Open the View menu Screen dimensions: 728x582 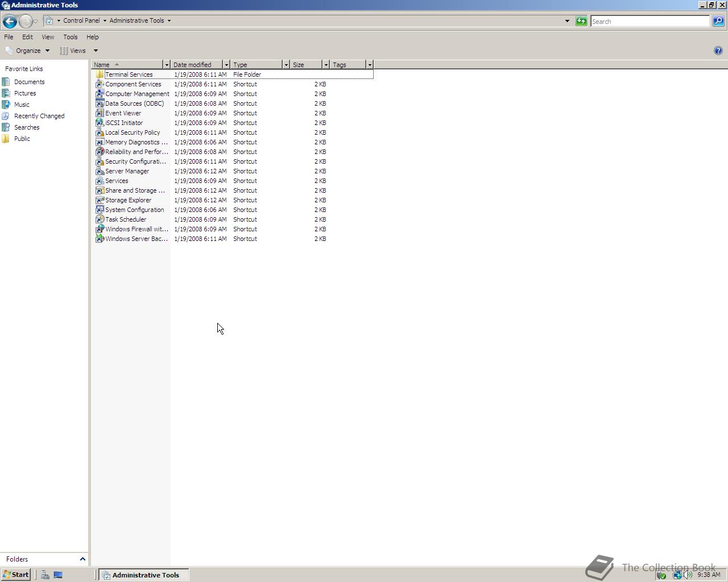(x=48, y=37)
